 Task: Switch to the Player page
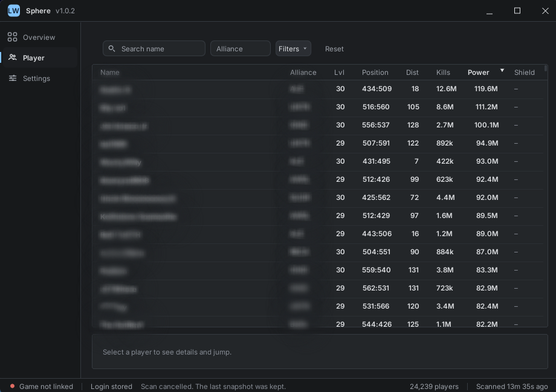point(40,57)
